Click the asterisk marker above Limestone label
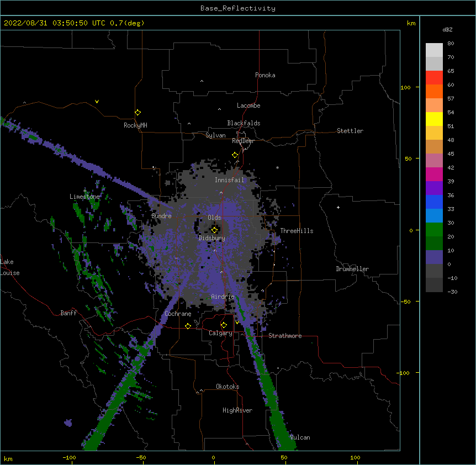 pyautogui.click(x=84, y=191)
